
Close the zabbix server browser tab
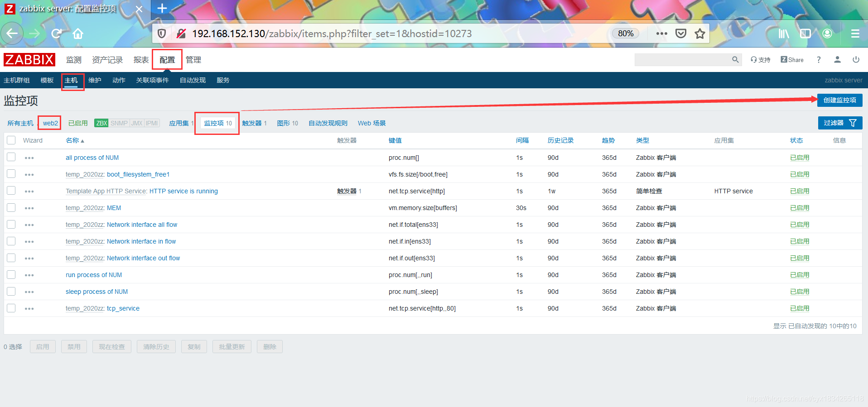(x=139, y=9)
